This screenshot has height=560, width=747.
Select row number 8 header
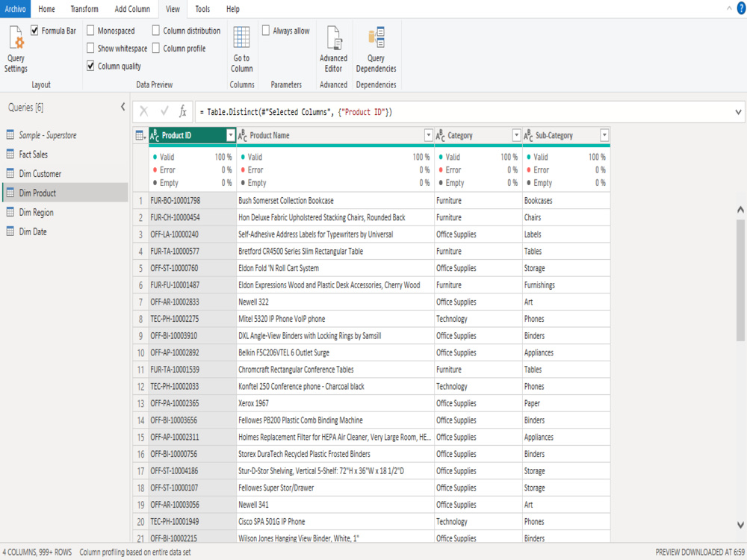tap(140, 319)
